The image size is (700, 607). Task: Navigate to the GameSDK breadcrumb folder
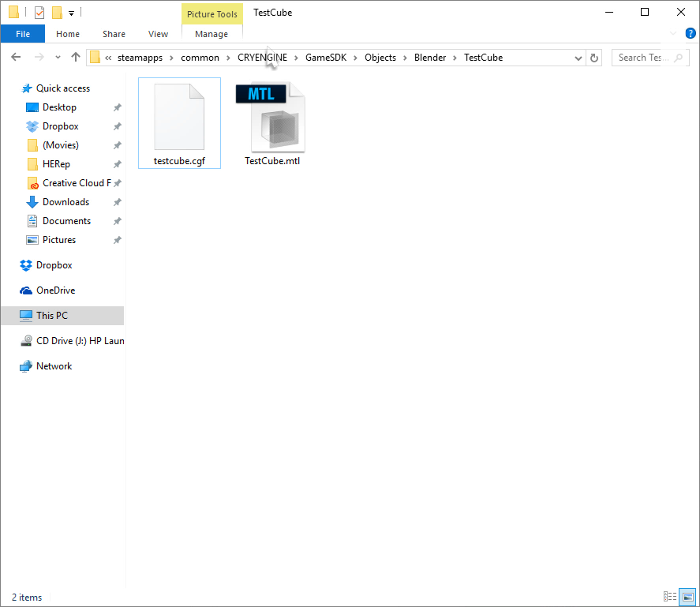click(325, 58)
